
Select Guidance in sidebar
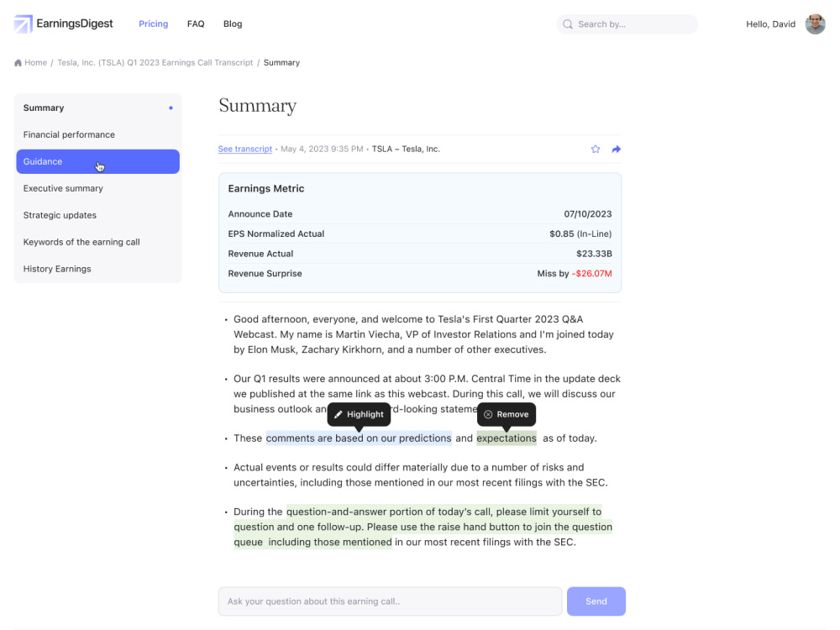click(x=98, y=161)
